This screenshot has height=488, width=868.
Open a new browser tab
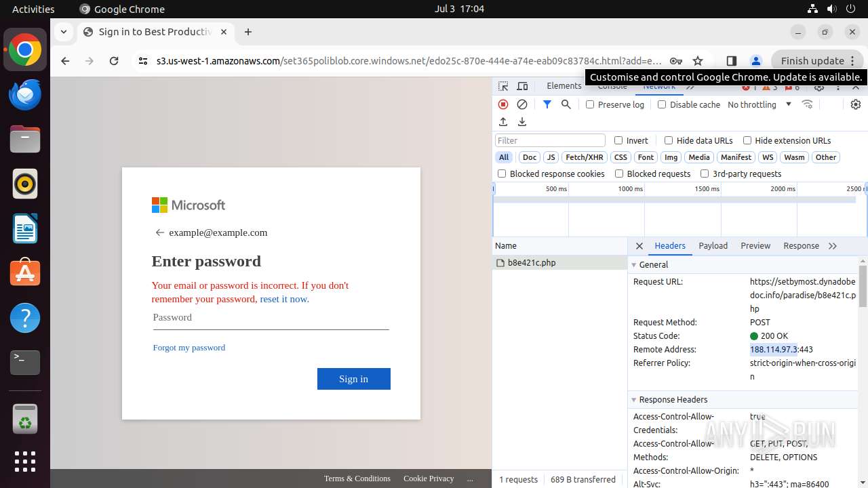(248, 32)
